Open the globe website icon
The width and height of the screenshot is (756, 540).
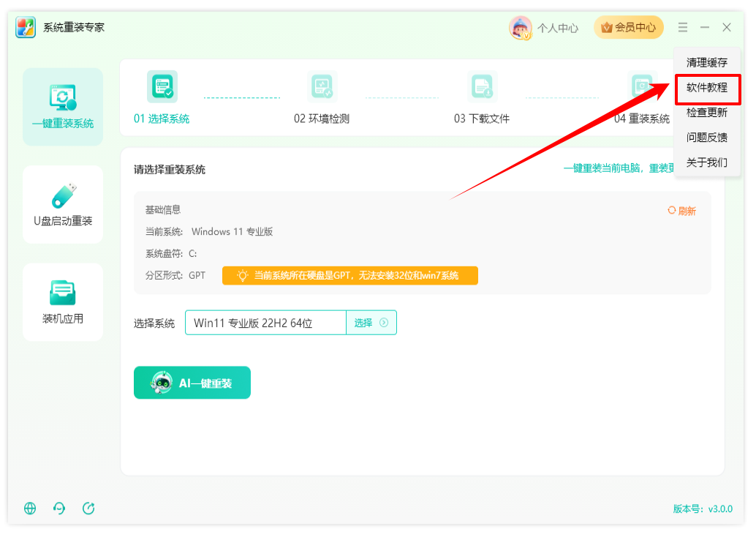(x=30, y=508)
